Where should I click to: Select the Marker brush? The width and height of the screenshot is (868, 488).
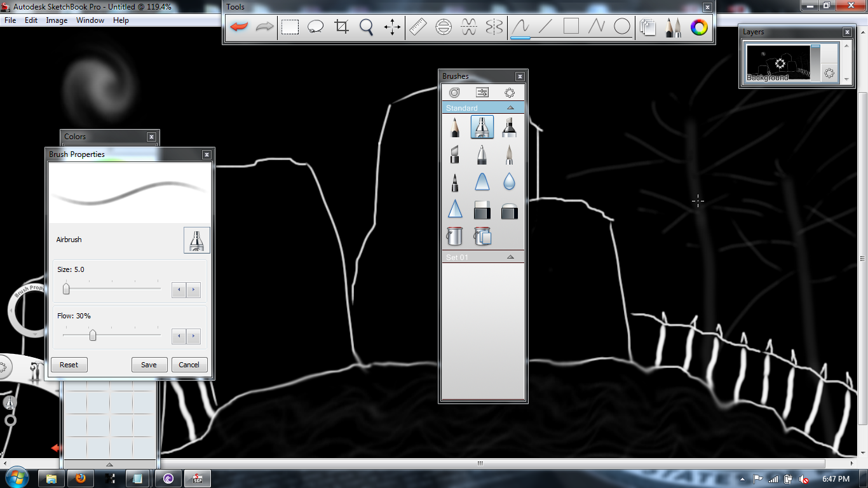[x=509, y=127]
